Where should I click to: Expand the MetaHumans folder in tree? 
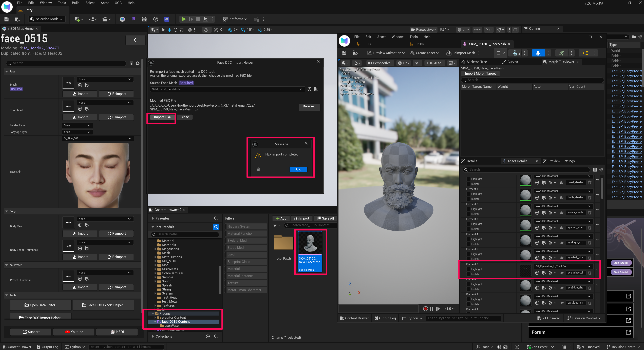(x=155, y=257)
